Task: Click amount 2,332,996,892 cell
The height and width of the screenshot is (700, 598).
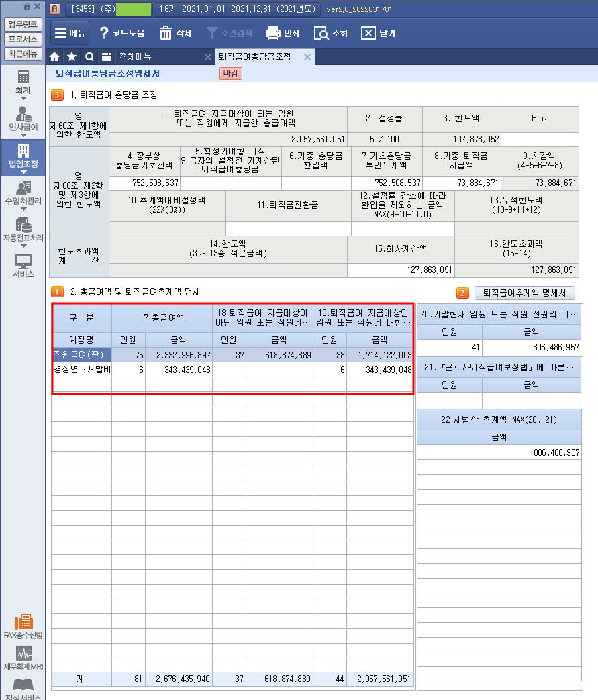Action: (179, 355)
